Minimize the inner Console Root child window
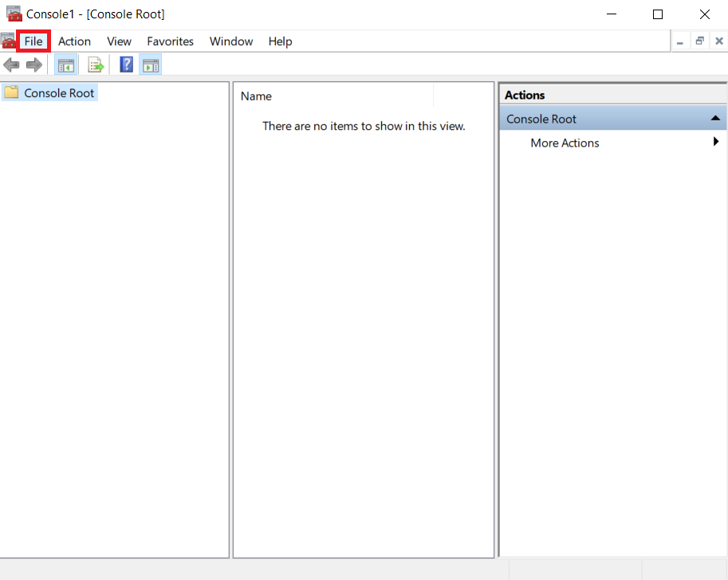This screenshot has height=580, width=728. point(680,41)
